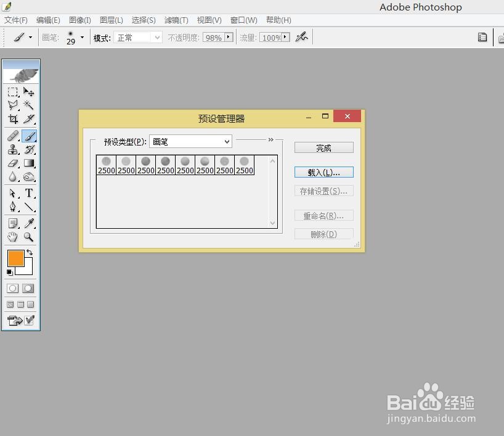Viewport: 504px width, 436px height.
Task: Select the Rectangular Marquee tool
Action: point(13,92)
